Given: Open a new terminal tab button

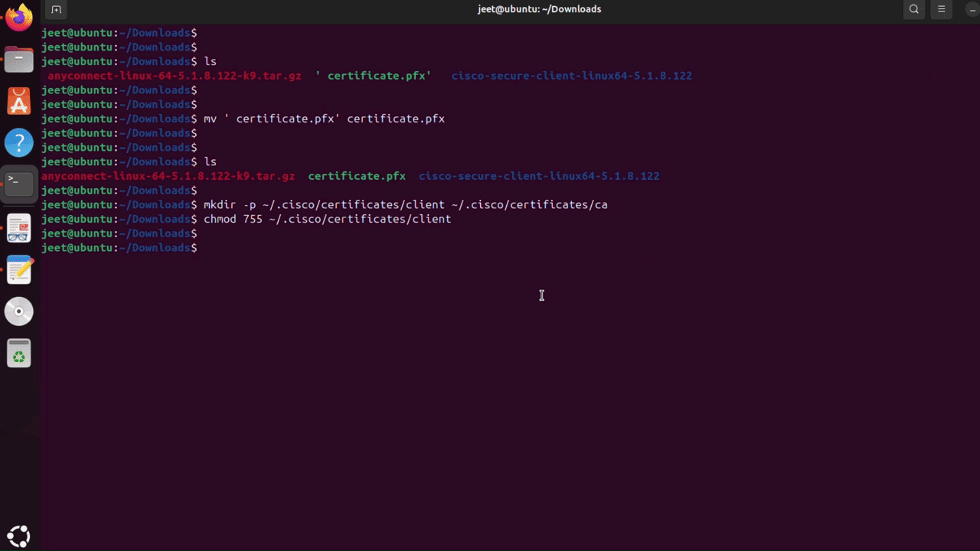Looking at the screenshot, I should (56, 9).
